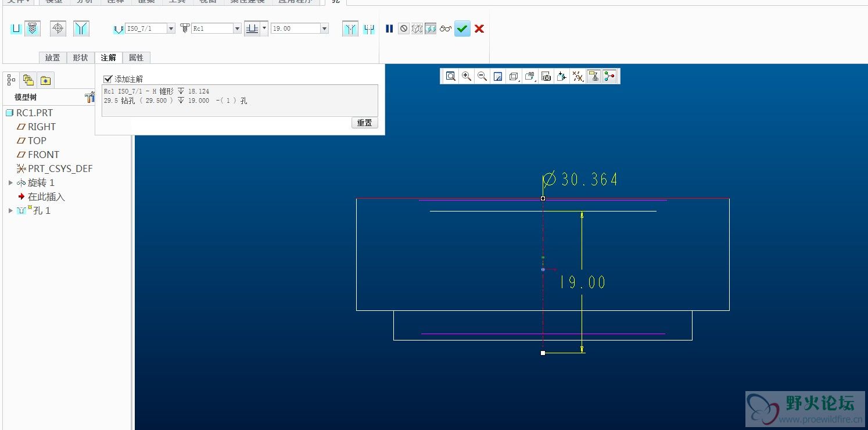Open the saved orientations list icon
Screen dimensions: 868x430
[x=529, y=76]
